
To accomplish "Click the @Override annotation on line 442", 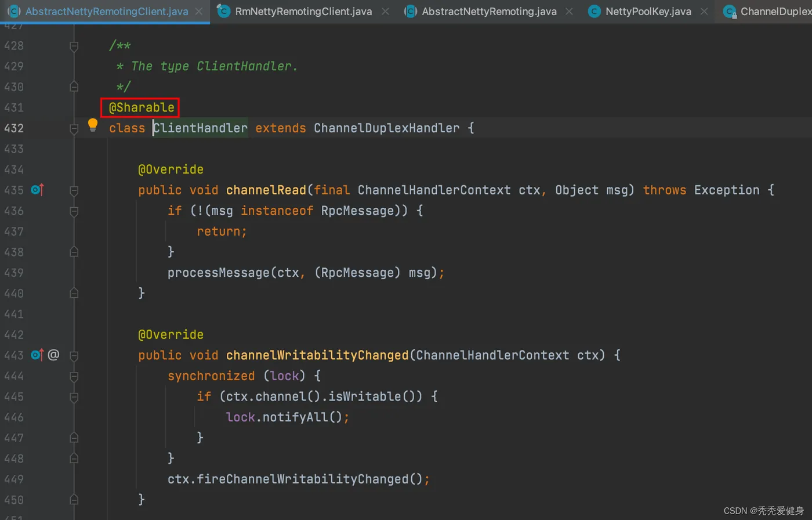I will [171, 334].
